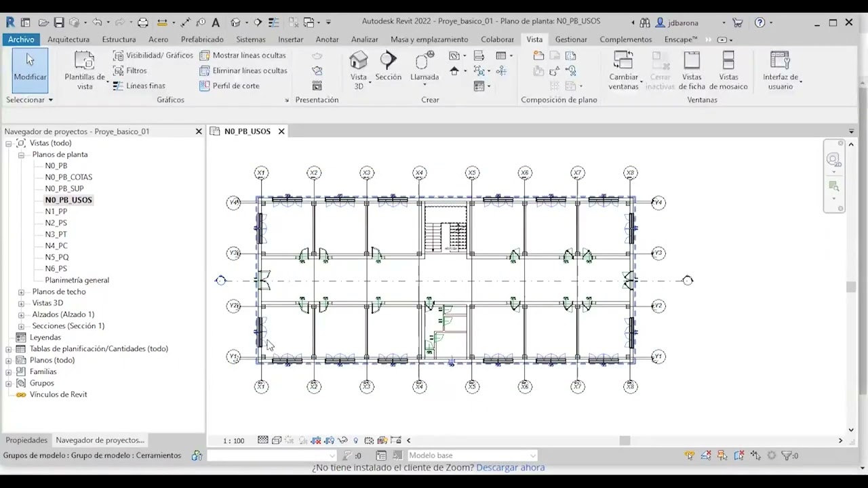868x488 pixels.
Task: Toggle select pinned elements in status bar
Action: click(722, 455)
